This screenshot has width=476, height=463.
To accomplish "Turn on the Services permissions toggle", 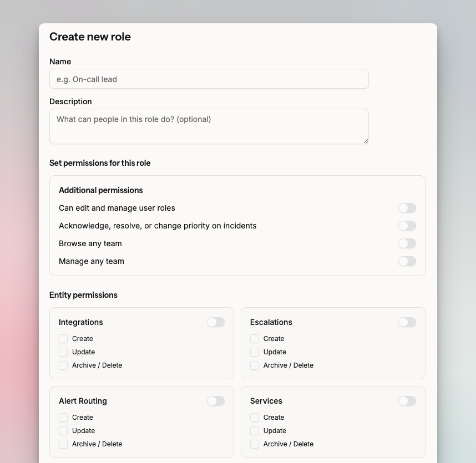I will (407, 401).
